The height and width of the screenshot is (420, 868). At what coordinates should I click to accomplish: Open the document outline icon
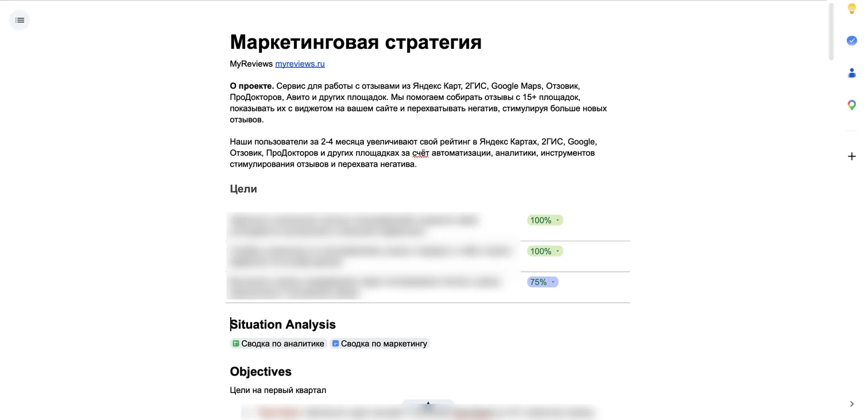pos(20,20)
